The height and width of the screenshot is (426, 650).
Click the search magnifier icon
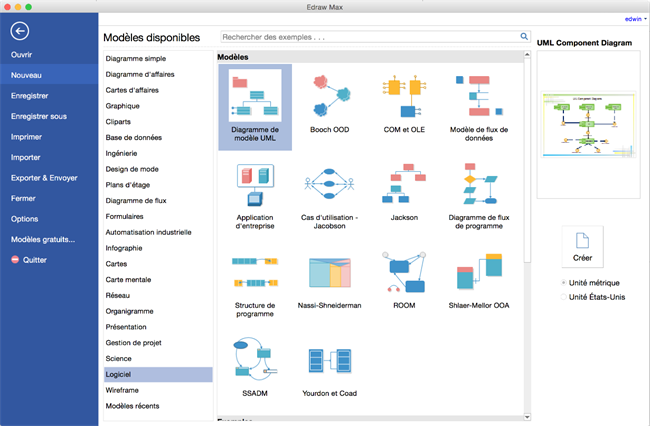(x=524, y=36)
